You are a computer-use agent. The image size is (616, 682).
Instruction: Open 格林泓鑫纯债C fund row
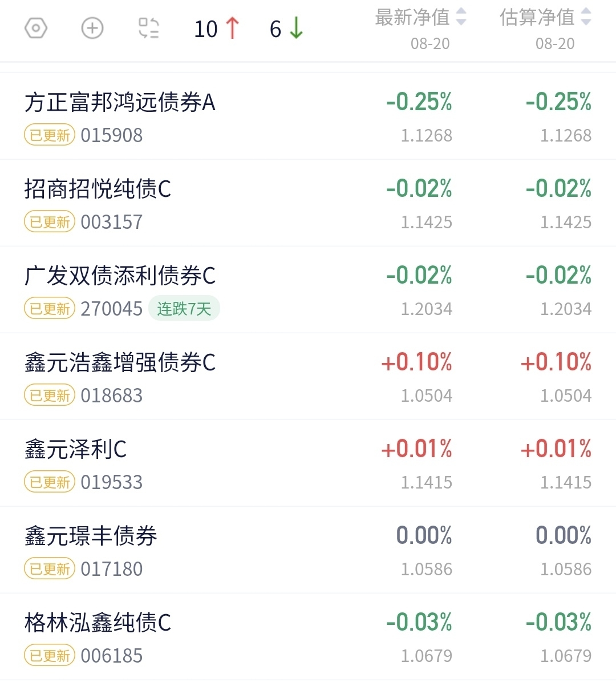tap(308, 637)
